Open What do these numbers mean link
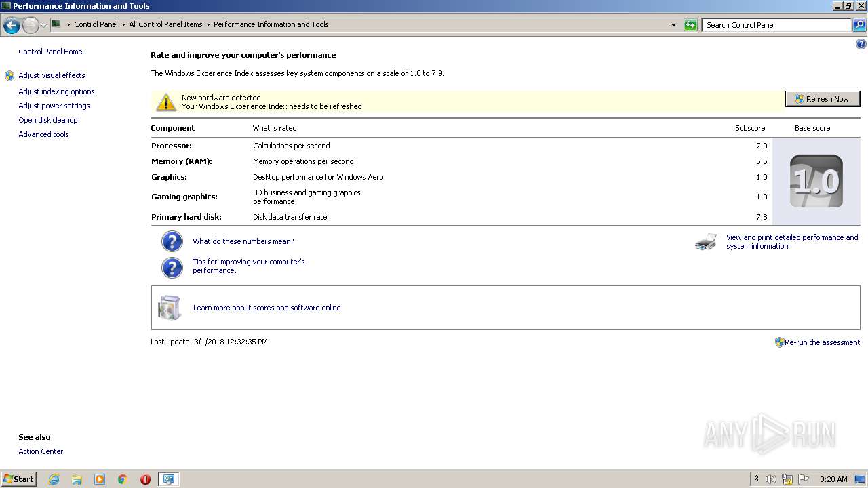Viewport: 868px width, 488px height. point(243,241)
